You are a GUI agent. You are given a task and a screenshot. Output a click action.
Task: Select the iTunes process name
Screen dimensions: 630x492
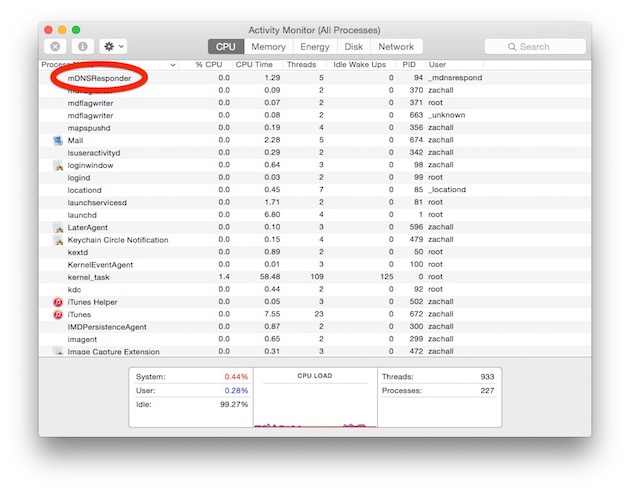pyautogui.click(x=79, y=314)
